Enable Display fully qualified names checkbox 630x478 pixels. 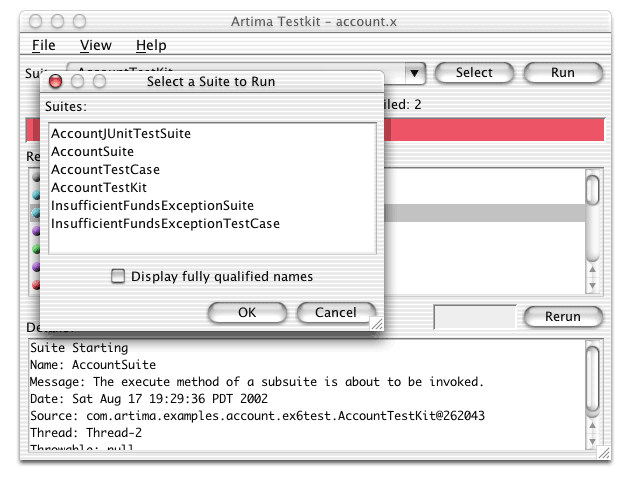pyautogui.click(x=118, y=276)
